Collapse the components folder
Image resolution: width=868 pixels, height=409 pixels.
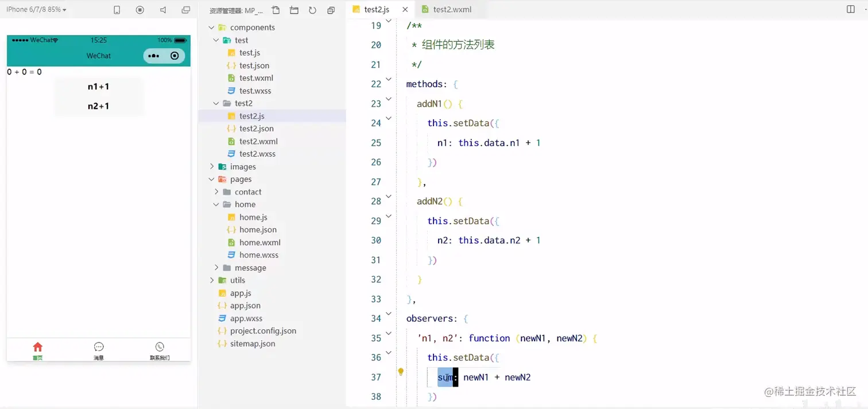tap(212, 28)
